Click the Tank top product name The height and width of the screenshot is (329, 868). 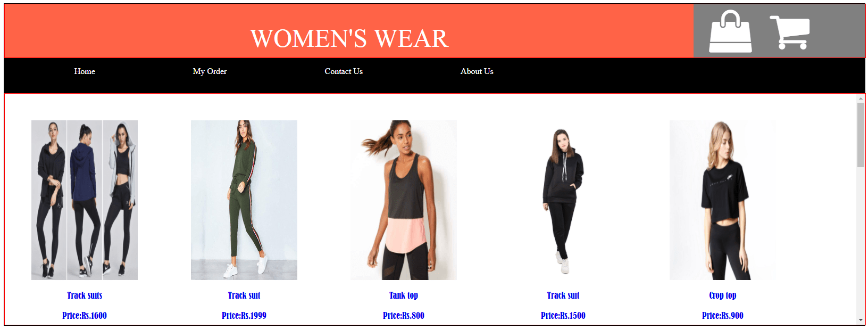click(404, 295)
